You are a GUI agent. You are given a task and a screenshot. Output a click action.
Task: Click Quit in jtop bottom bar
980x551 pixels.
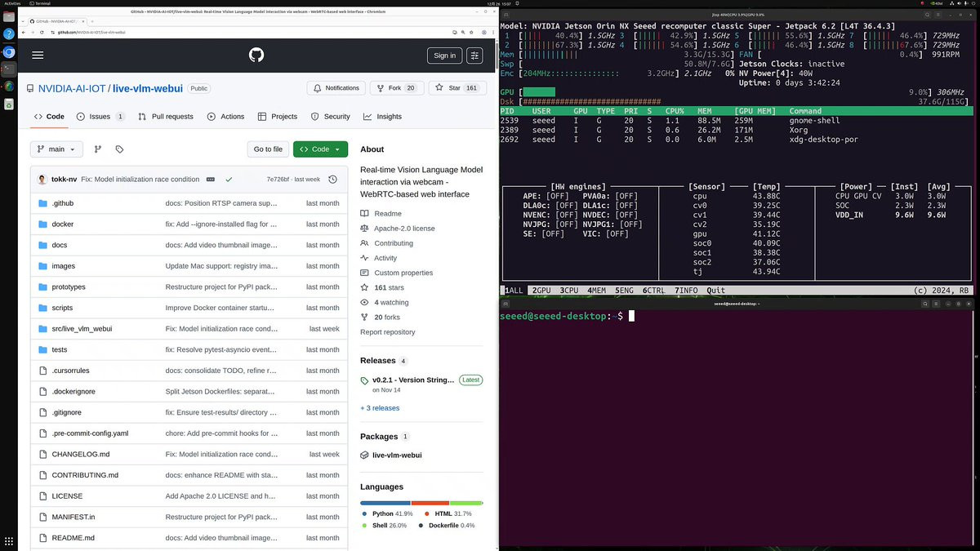pyautogui.click(x=716, y=291)
